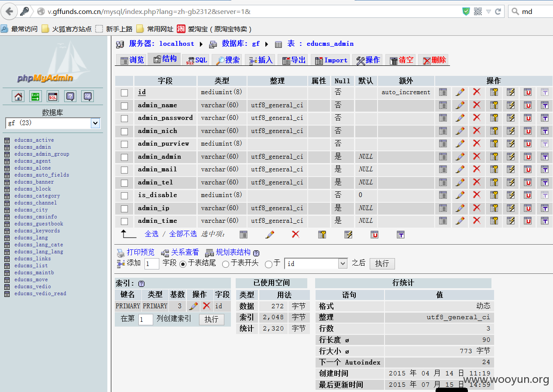Open the after-field dropdown showing id
The width and height of the screenshot is (553, 392).
coord(316,263)
